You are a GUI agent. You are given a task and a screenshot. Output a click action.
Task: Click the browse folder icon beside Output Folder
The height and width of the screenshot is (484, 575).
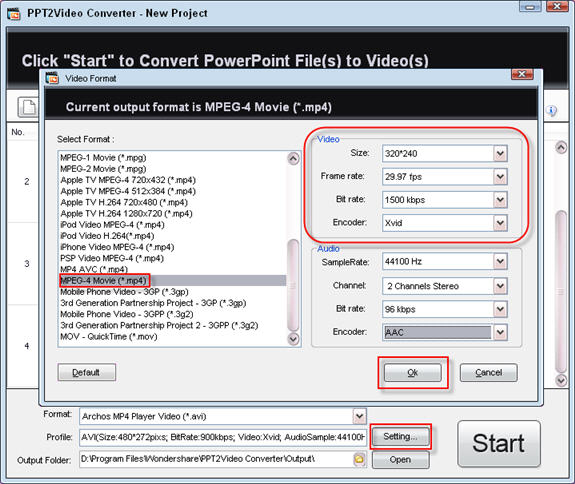(x=359, y=459)
